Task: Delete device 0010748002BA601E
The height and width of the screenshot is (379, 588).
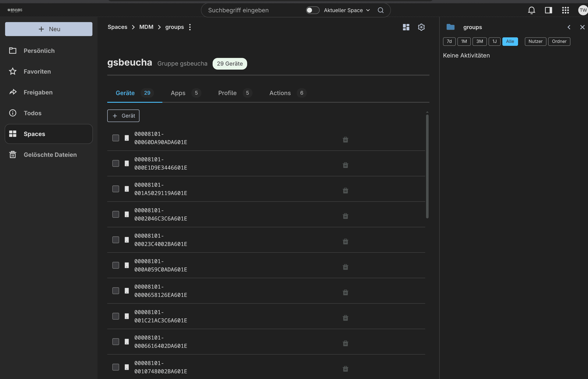Action: [x=345, y=369]
